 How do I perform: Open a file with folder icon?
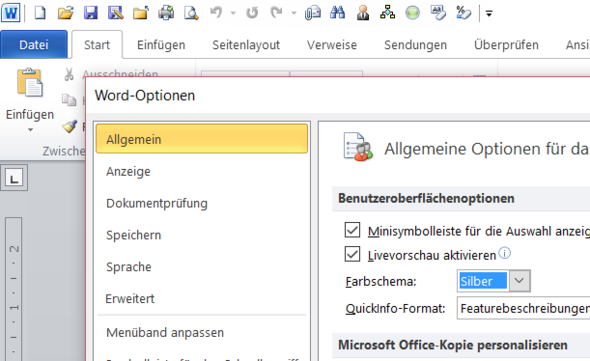pos(65,13)
